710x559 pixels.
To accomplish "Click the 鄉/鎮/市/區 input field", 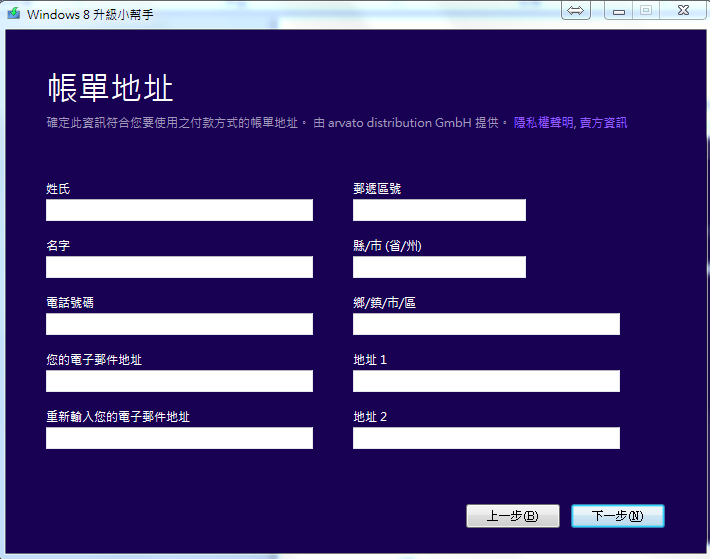I will coord(486,324).
